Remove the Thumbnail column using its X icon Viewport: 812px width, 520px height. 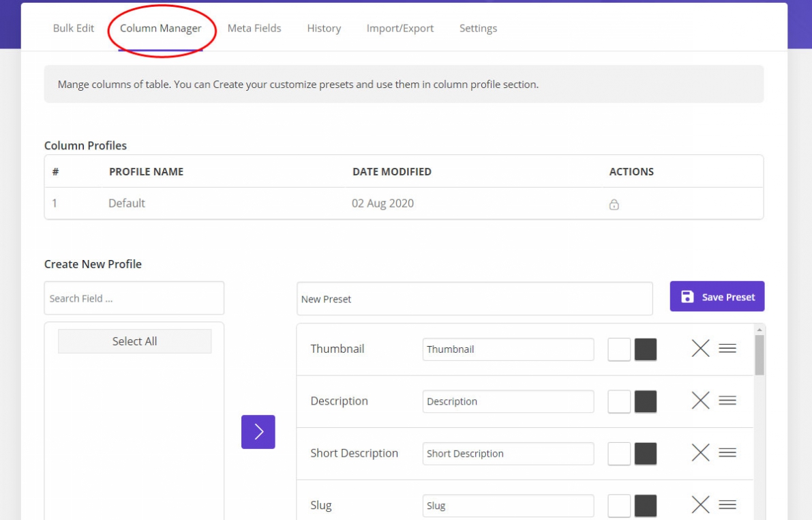click(x=700, y=348)
